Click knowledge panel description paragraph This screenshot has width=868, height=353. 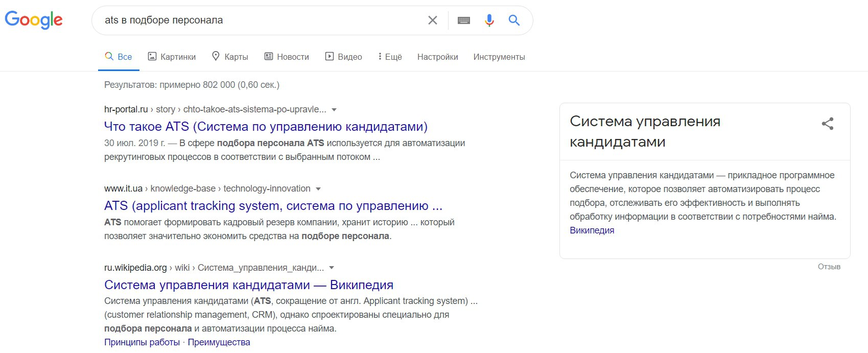[x=703, y=196]
